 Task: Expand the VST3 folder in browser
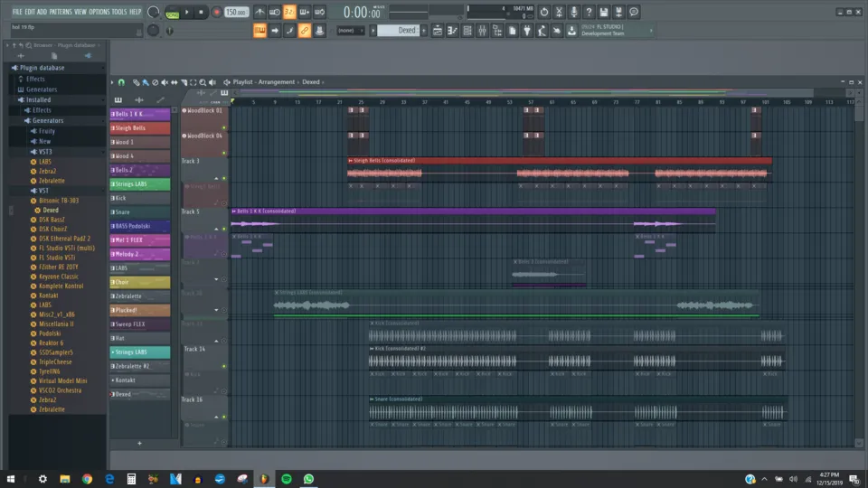point(45,152)
